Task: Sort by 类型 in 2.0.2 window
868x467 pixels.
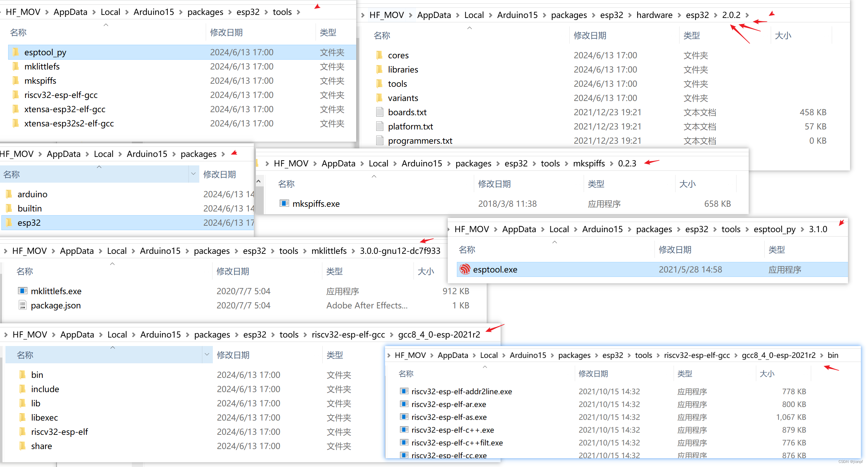Action: 692,36
